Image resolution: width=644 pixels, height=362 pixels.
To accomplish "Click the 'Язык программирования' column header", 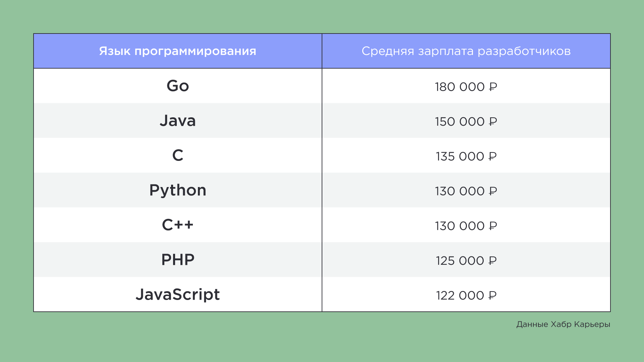I will 177,51.
